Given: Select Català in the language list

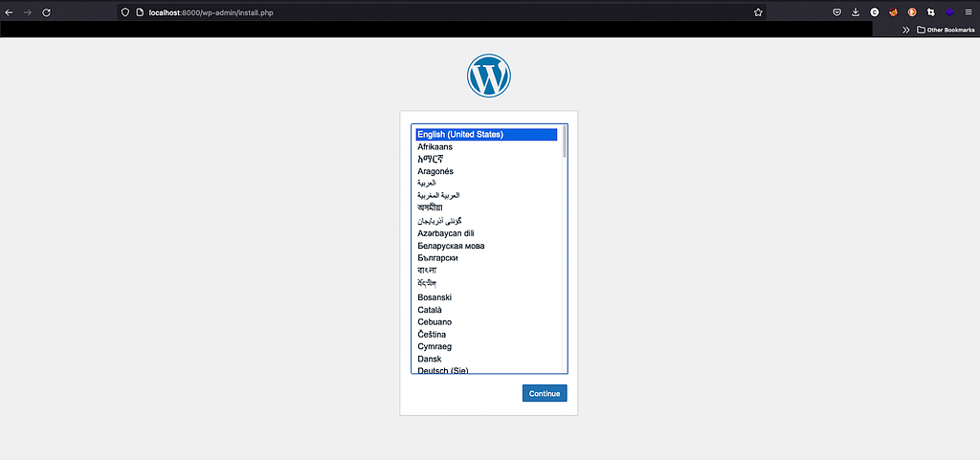Looking at the screenshot, I should point(486,310).
